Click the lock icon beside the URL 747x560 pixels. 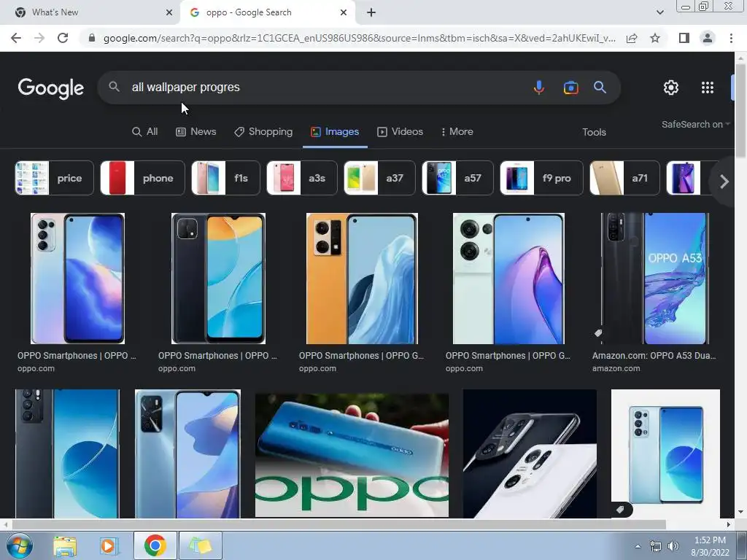[92, 38]
